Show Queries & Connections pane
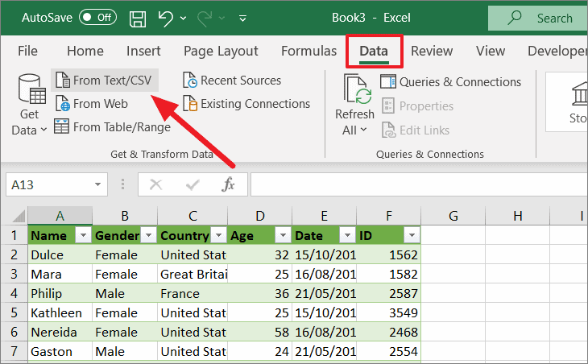Image resolution: width=588 pixels, height=364 pixels. coord(451,82)
